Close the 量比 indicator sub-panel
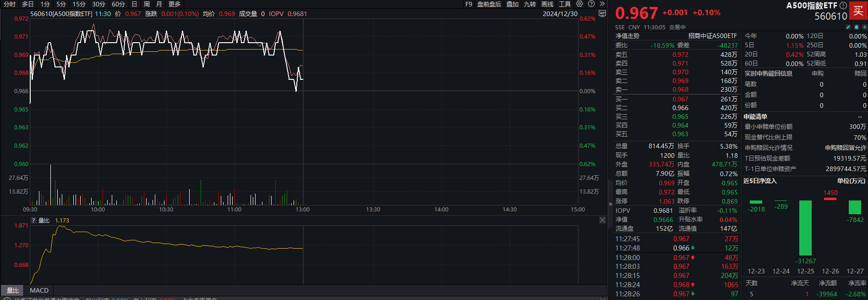Viewport: 868px width, 300px height. 602,220
